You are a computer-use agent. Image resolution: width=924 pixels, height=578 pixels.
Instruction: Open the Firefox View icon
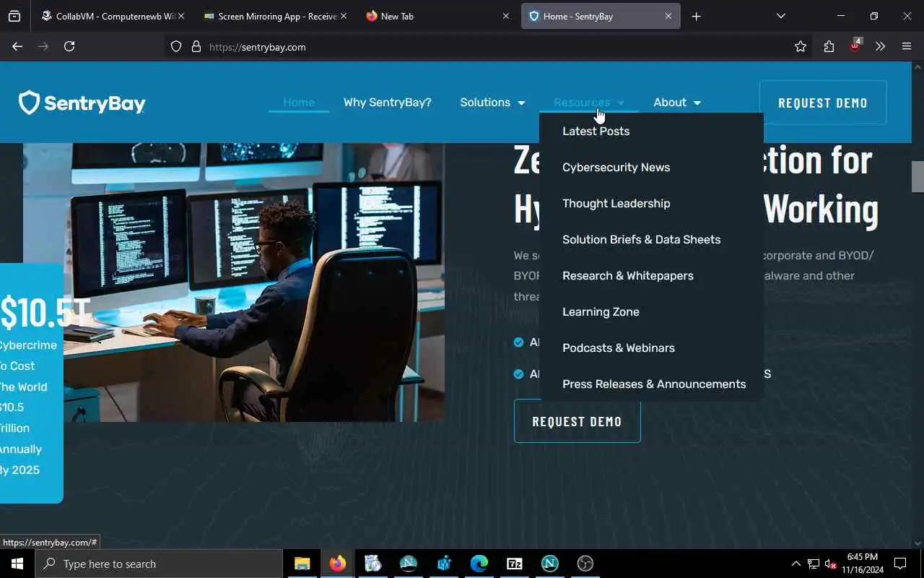click(14, 16)
